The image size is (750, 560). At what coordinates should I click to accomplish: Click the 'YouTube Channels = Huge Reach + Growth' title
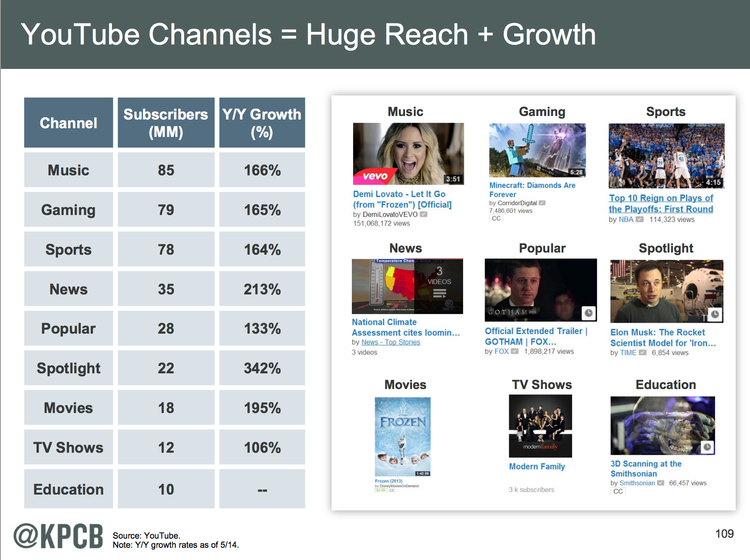(308, 34)
